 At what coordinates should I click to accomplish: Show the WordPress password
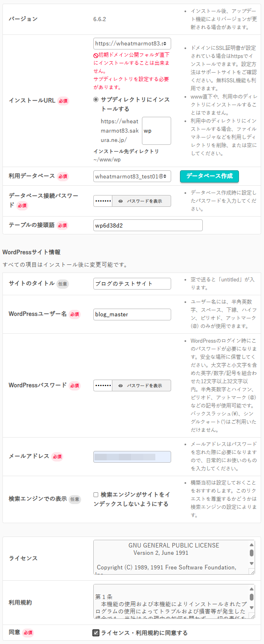[x=142, y=385]
